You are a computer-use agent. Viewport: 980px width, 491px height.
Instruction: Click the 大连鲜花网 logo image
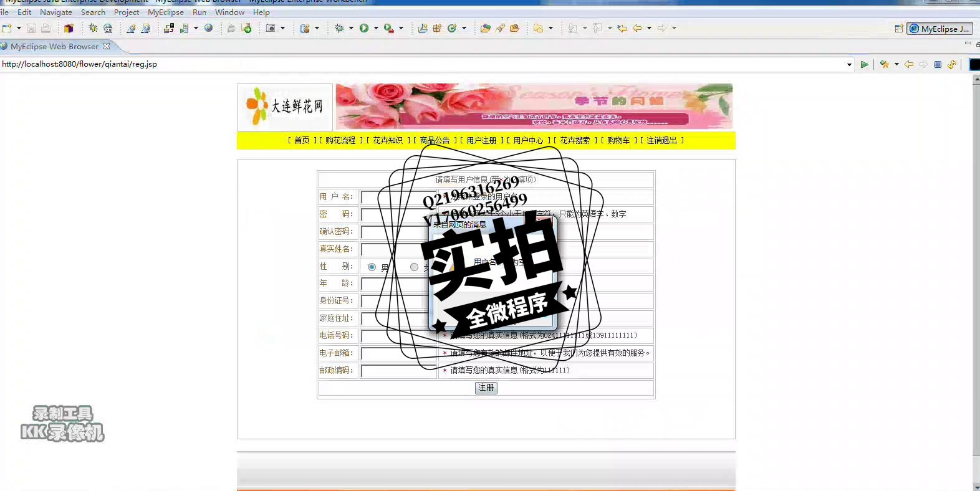pos(285,107)
